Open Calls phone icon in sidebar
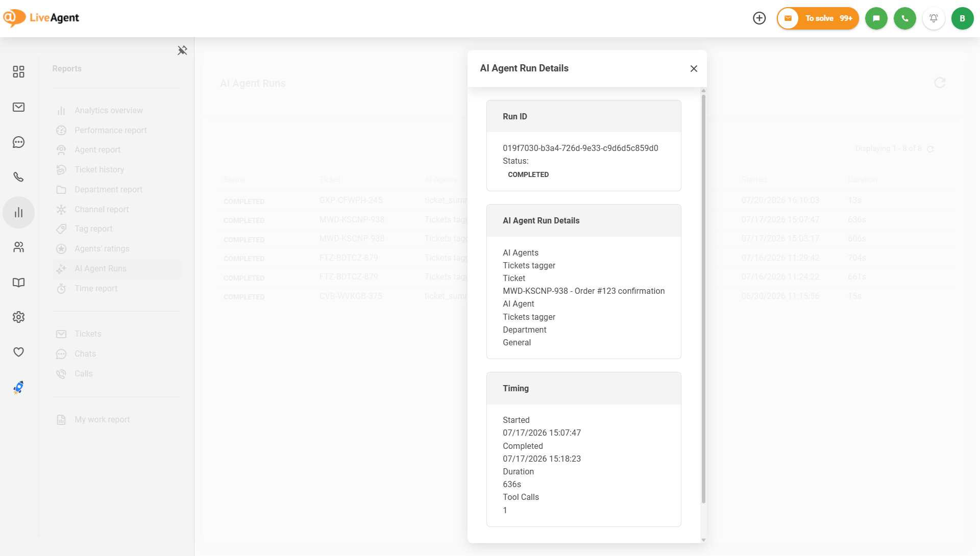 (18, 177)
